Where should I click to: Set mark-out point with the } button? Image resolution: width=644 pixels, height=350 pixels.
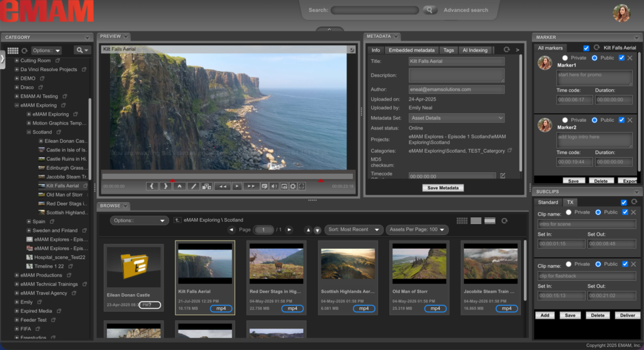[x=165, y=186]
